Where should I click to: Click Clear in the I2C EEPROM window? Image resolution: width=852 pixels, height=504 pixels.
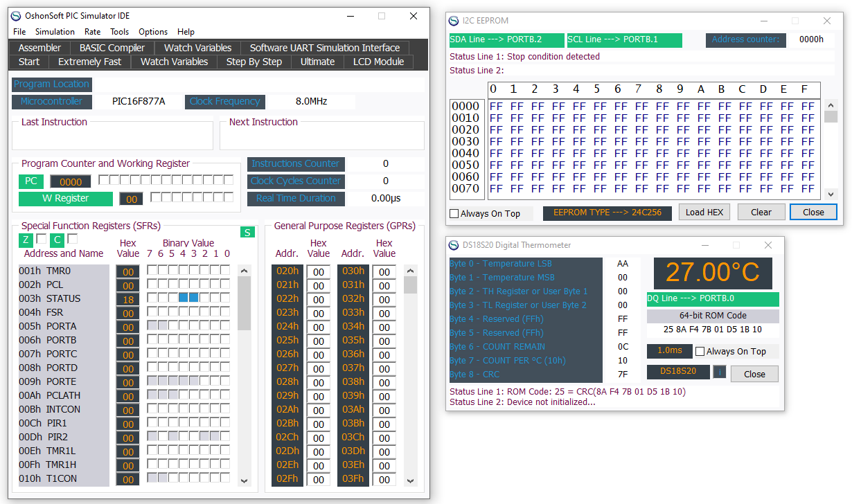761,212
